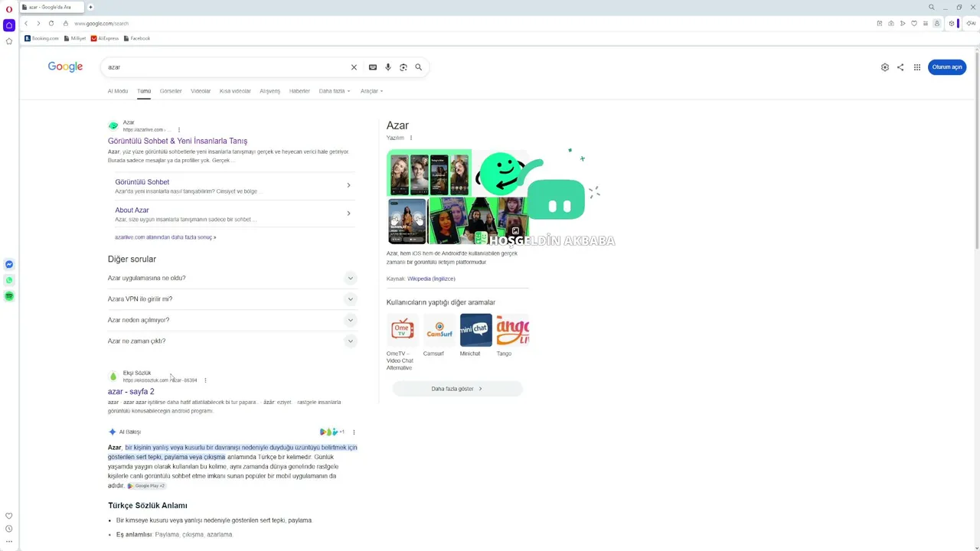
Task: Click the three-dot menu of Ekşi Sözlük result
Action: coord(205,380)
